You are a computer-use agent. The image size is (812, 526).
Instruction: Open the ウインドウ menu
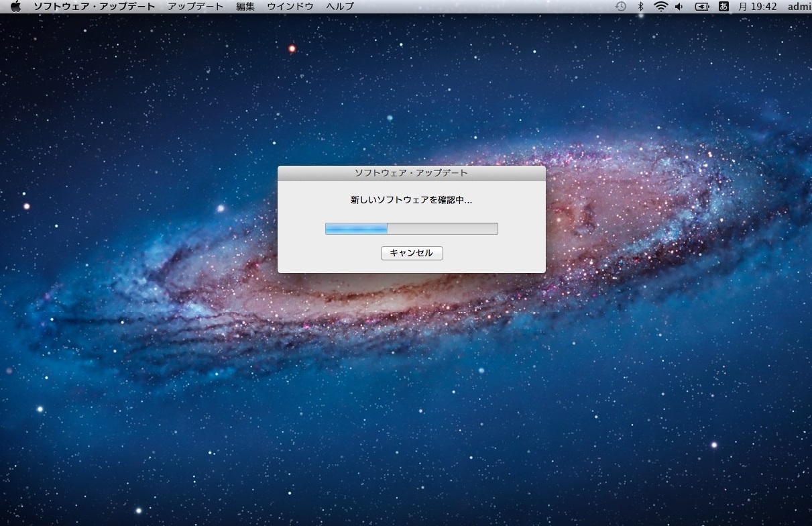(x=290, y=7)
